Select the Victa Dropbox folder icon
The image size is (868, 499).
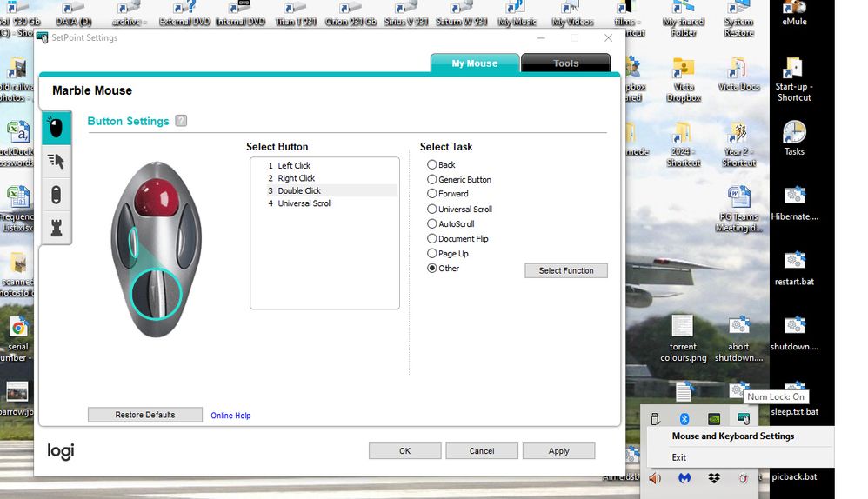(684, 80)
